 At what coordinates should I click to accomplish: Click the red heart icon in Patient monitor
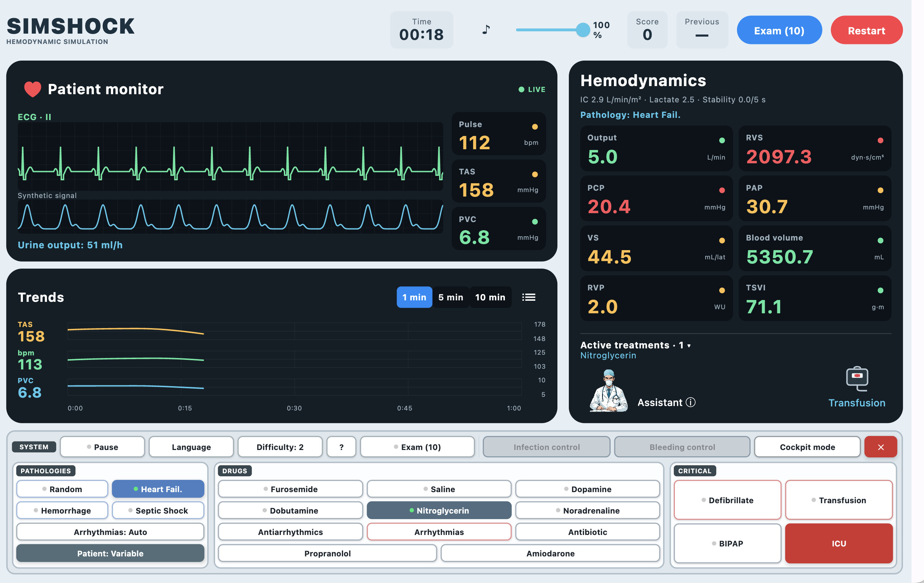click(33, 89)
